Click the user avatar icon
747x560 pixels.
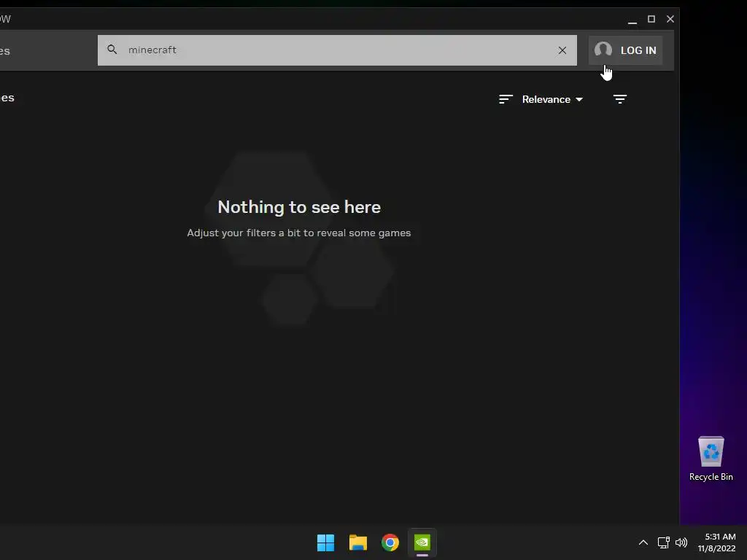pos(603,50)
